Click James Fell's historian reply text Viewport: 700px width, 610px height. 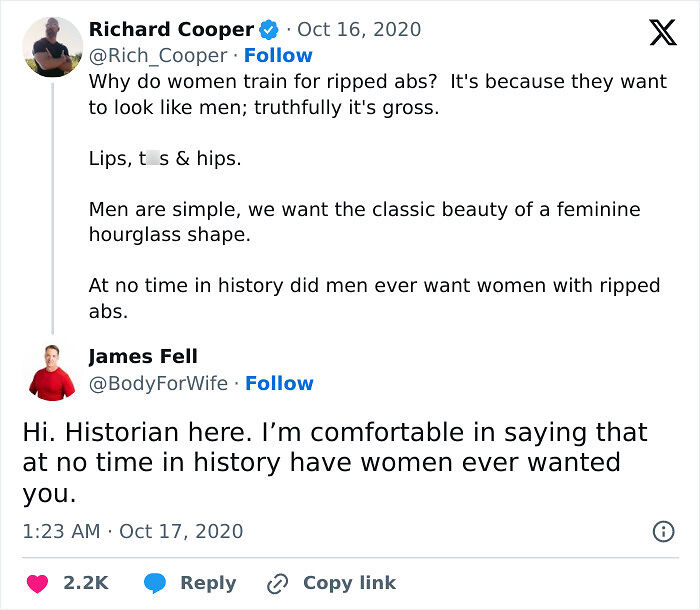pos(335,463)
